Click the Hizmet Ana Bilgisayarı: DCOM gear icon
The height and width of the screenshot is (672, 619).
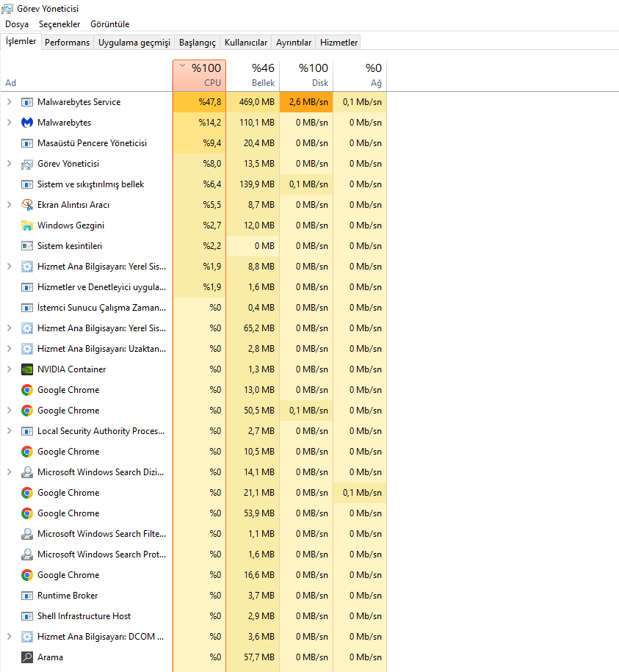27,637
